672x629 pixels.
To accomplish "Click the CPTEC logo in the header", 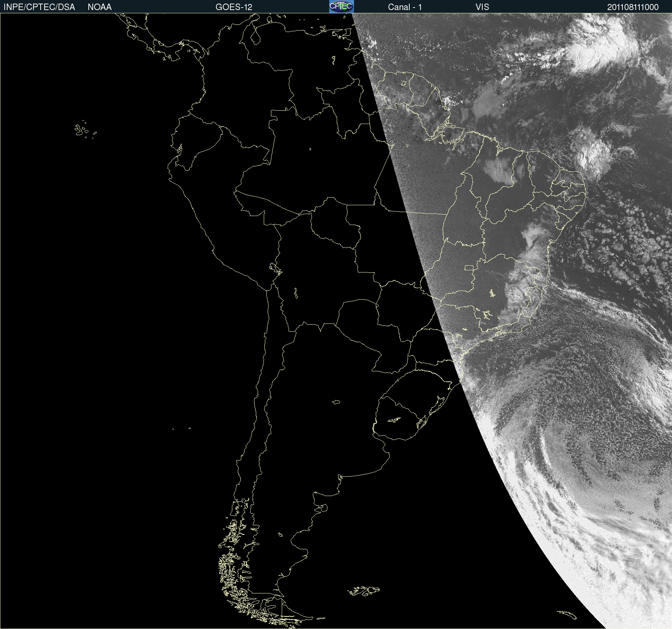I will point(341,6).
